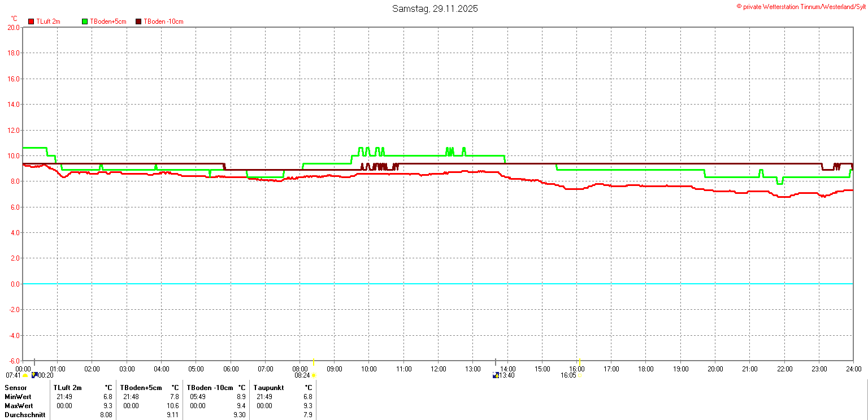The image size is (868, 420).
Task: Click the MinWert row label
Action: (x=19, y=397)
